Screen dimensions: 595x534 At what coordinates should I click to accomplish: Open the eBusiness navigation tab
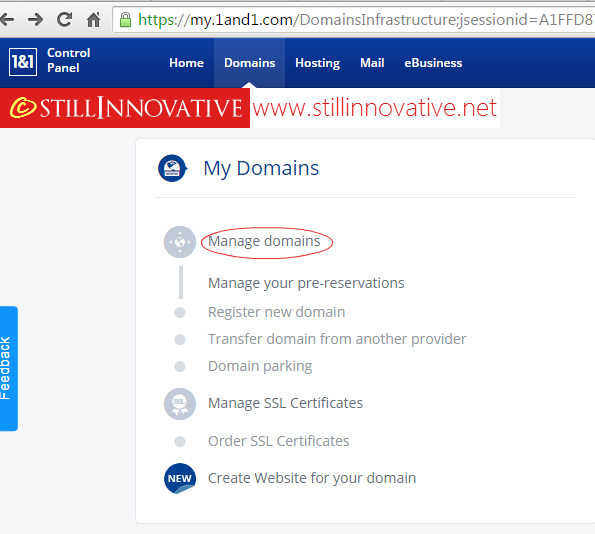433,63
